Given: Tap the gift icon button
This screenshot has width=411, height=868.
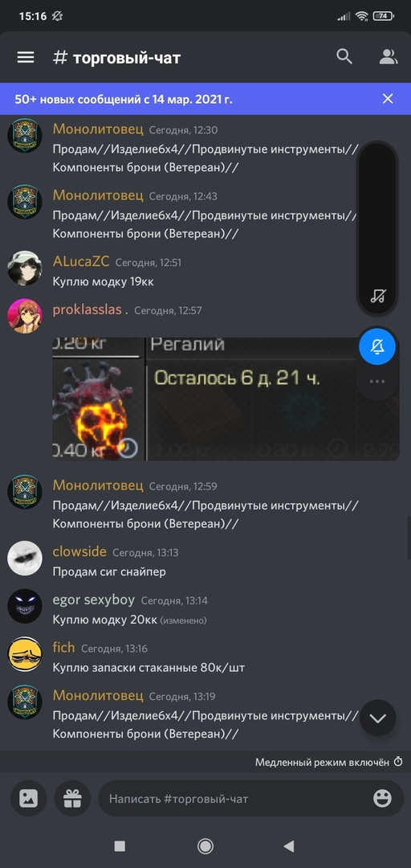Looking at the screenshot, I should pyautogui.click(x=72, y=798).
